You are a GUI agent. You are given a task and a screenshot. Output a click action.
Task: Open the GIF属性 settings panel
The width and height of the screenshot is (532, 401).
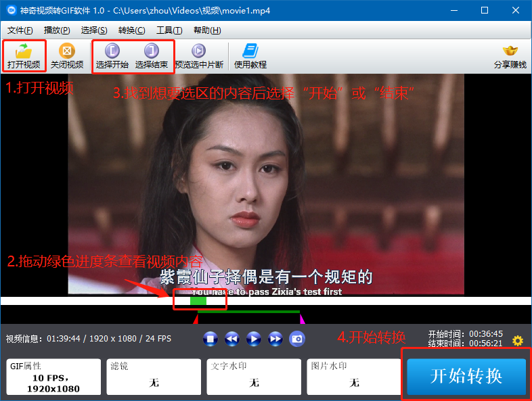pos(53,377)
